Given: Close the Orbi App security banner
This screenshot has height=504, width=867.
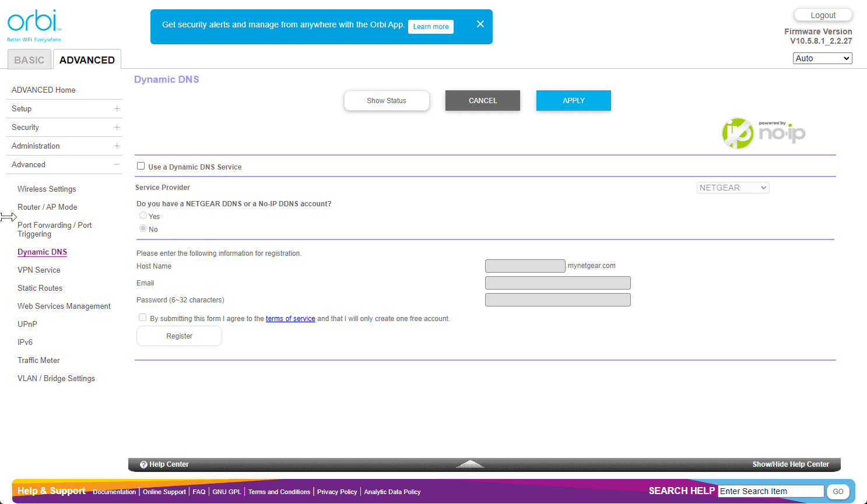Looking at the screenshot, I should tap(480, 24).
